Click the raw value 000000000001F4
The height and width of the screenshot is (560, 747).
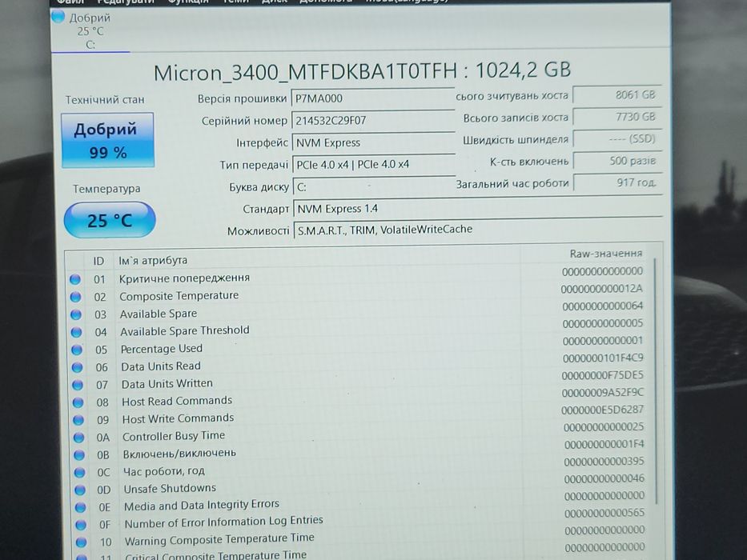tap(604, 445)
